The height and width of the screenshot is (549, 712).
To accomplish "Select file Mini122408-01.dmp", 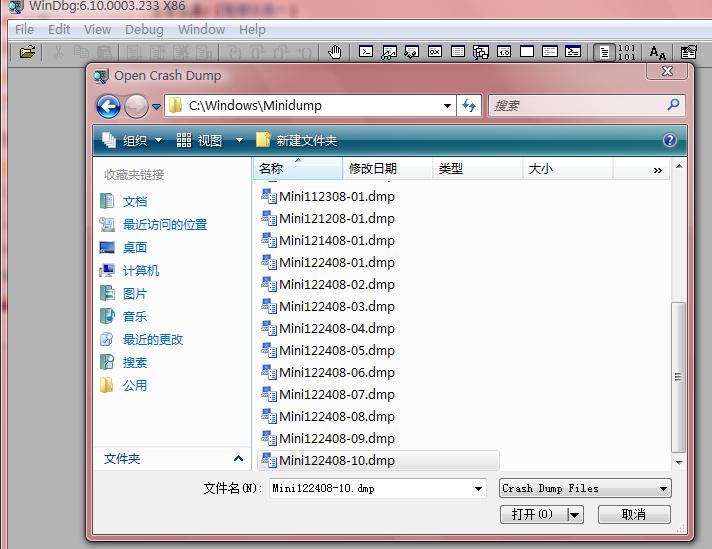I will [x=328, y=262].
